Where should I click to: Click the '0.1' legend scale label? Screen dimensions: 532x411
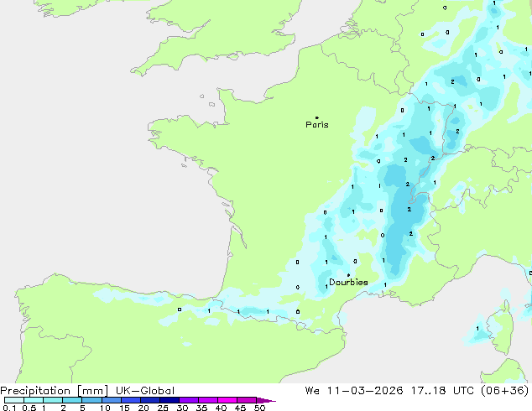(x=9, y=408)
